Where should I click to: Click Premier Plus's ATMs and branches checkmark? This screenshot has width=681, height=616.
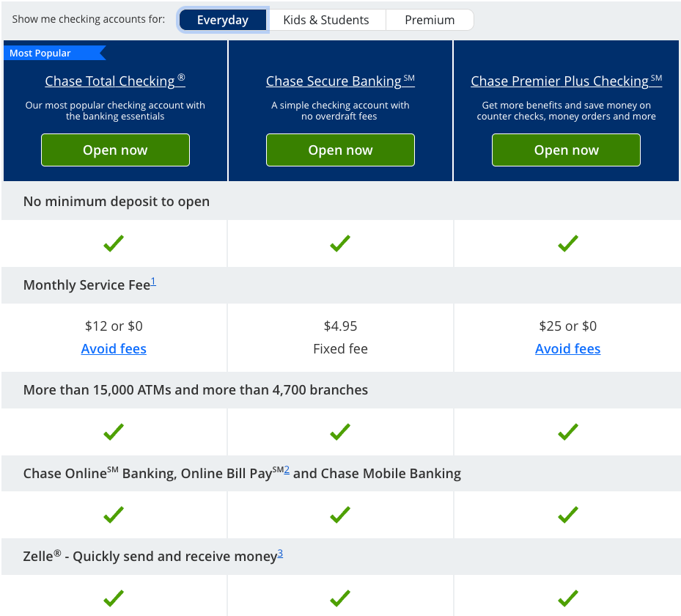[568, 432]
